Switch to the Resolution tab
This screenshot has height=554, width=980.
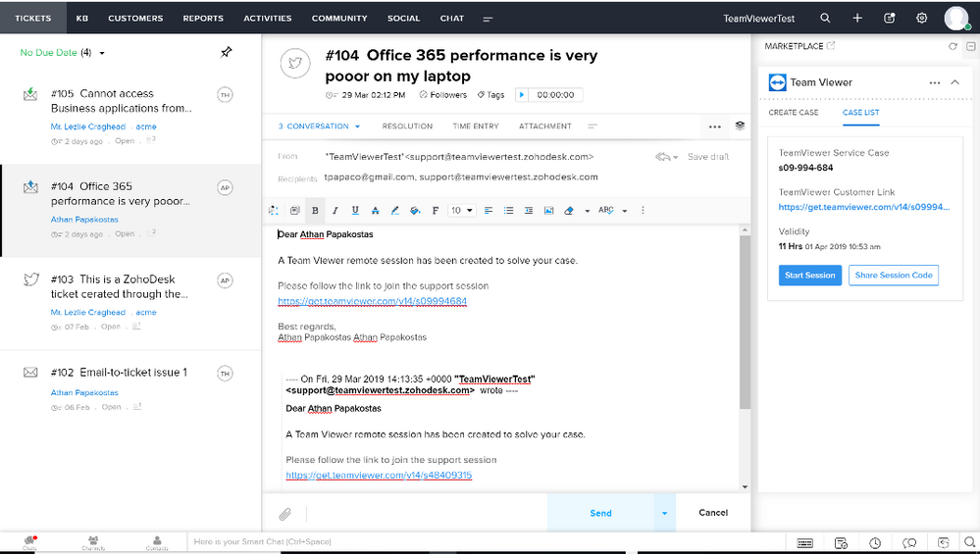407,126
